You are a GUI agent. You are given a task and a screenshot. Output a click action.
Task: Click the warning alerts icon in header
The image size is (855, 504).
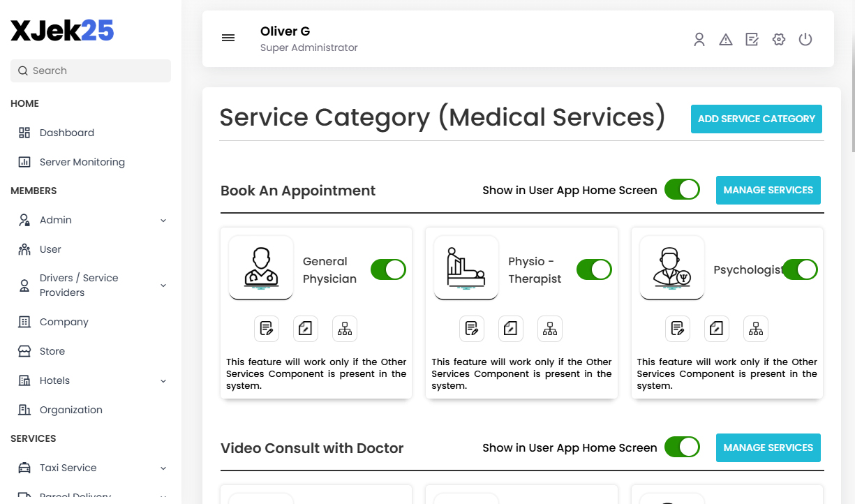tap(725, 39)
